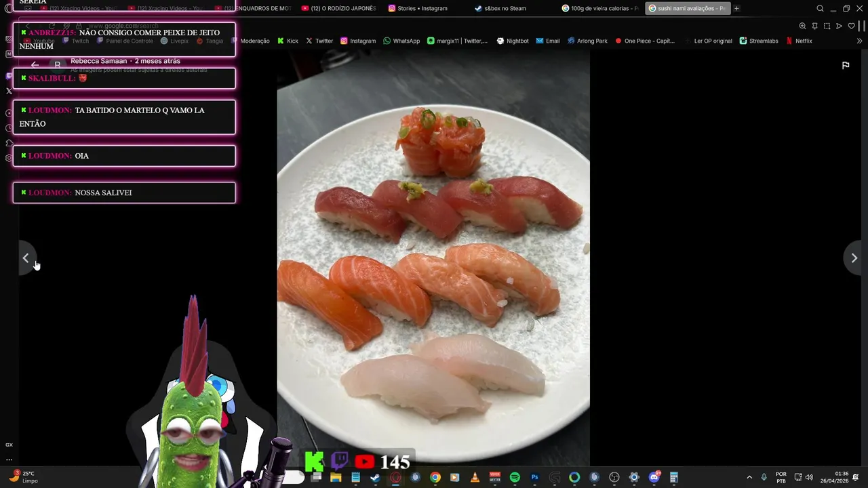This screenshot has height=488, width=868.
Task: Click the microphone icon in the system tray
Action: pyautogui.click(x=764, y=477)
